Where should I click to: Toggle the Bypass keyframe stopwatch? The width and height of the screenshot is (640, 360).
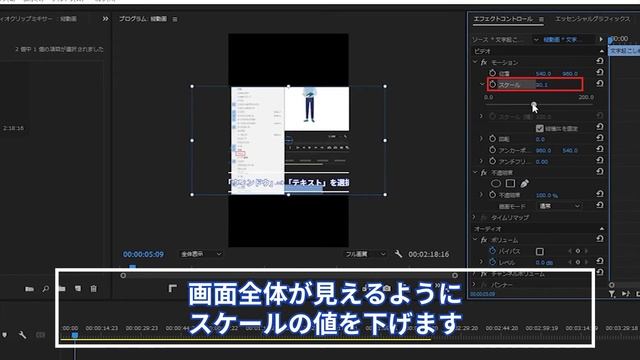tap(493, 251)
